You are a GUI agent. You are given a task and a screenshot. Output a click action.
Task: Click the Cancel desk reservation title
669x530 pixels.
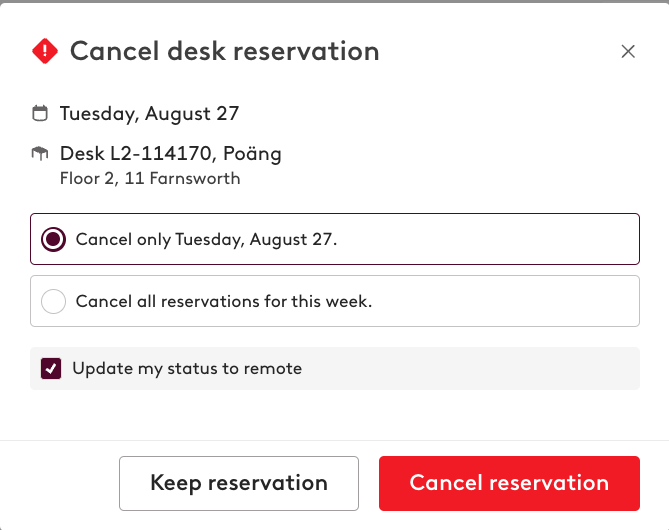pyautogui.click(x=224, y=51)
